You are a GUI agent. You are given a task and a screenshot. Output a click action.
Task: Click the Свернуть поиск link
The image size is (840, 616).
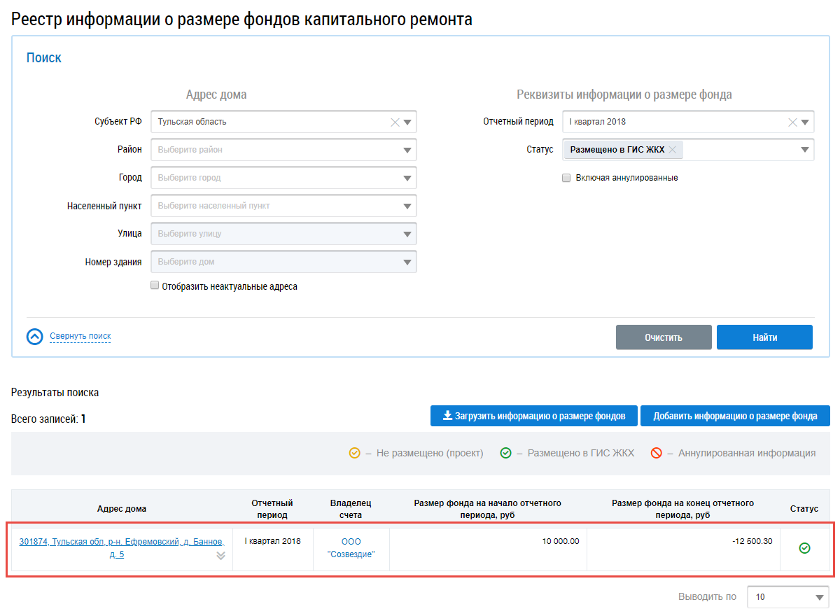pyautogui.click(x=80, y=336)
